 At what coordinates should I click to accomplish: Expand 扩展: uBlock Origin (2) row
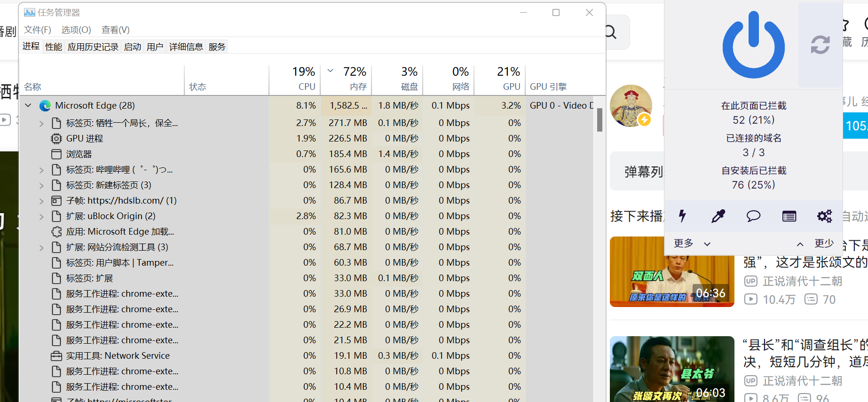41,216
